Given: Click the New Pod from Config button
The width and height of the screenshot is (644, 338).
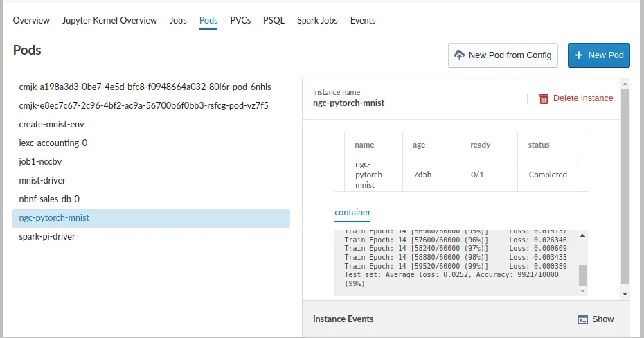Looking at the screenshot, I should point(503,55).
